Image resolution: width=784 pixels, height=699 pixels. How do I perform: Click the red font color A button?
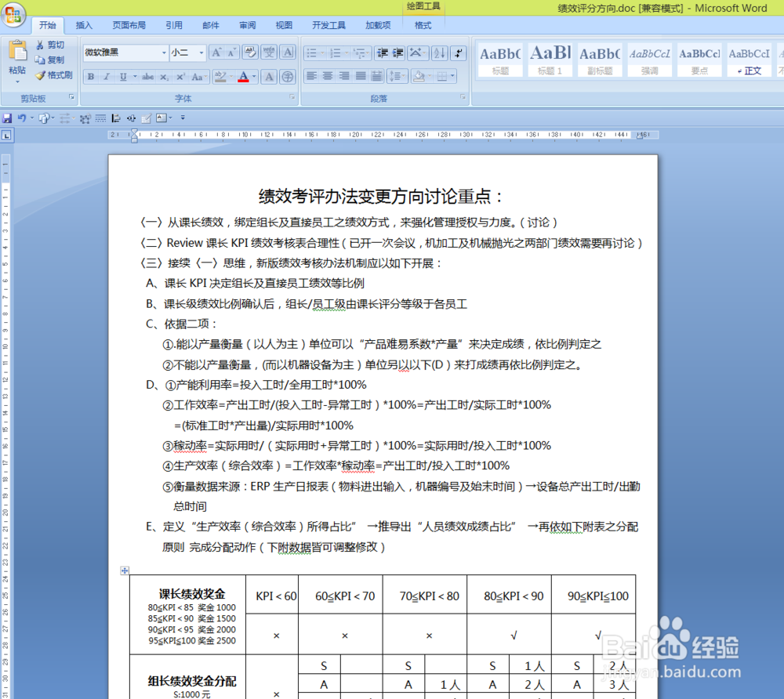pyautogui.click(x=244, y=77)
